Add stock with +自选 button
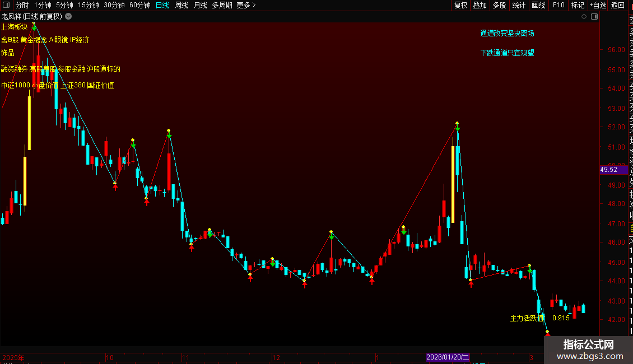The image size is (633, 364). (598, 5)
